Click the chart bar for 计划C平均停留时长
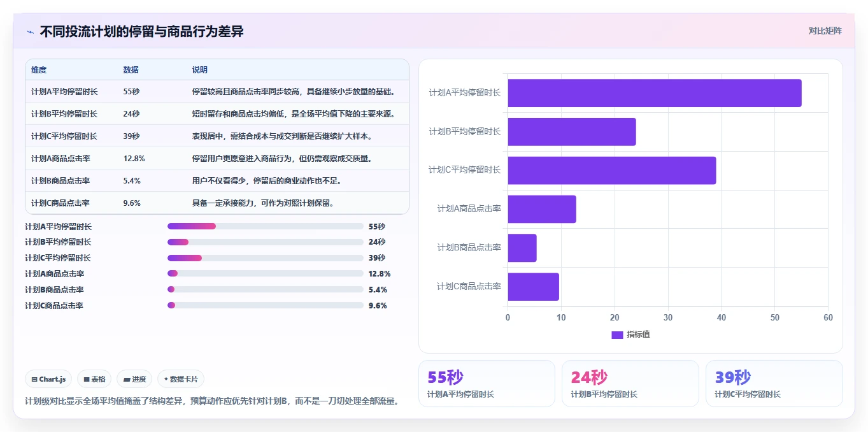Image resolution: width=868 pixels, height=432 pixels. (x=612, y=170)
